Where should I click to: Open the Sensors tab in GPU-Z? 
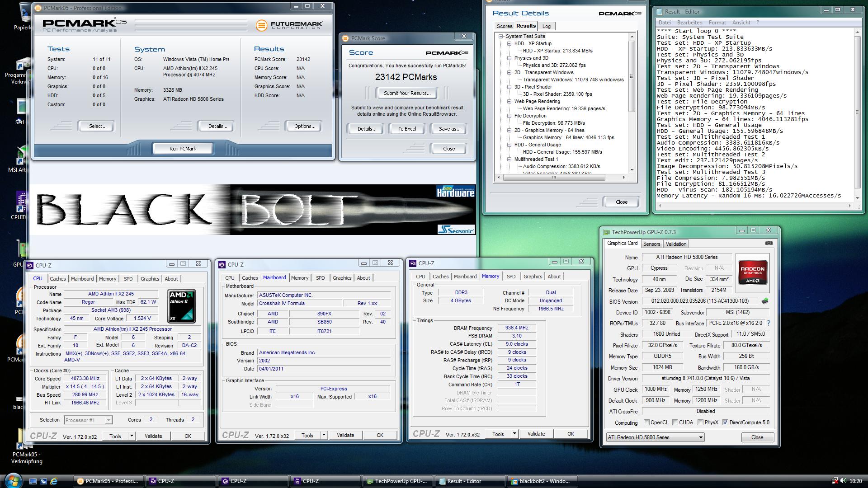651,244
